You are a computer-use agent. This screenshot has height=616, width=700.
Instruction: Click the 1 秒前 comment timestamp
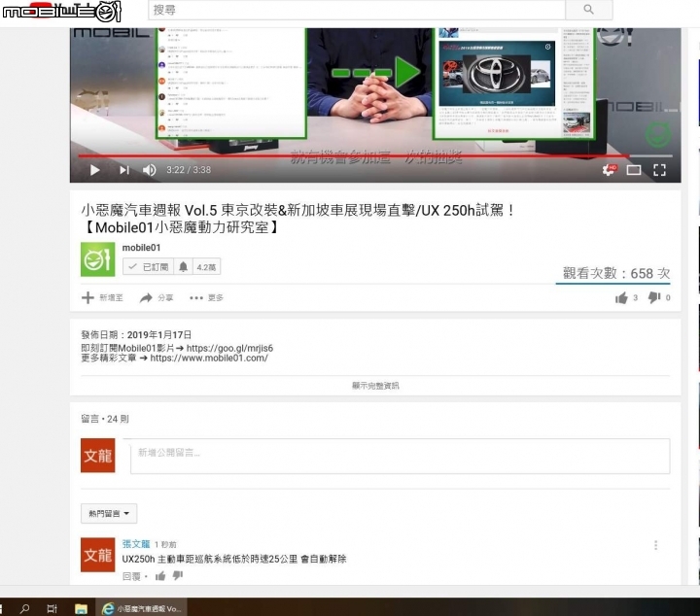tap(165, 544)
